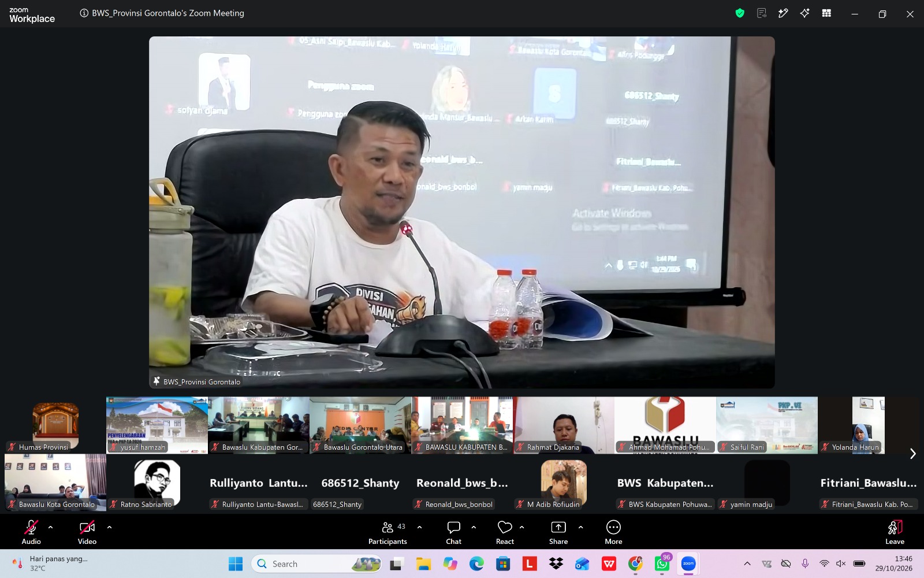The width and height of the screenshot is (924, 578).
Task: Open the More options menu
Action: pyautogui.click(x=613, y=532)
